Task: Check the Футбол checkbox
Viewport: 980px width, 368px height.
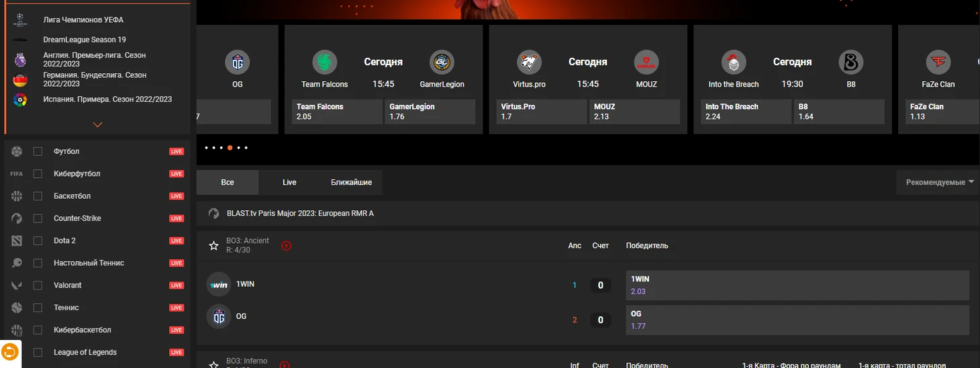Action: click(38, 152)
